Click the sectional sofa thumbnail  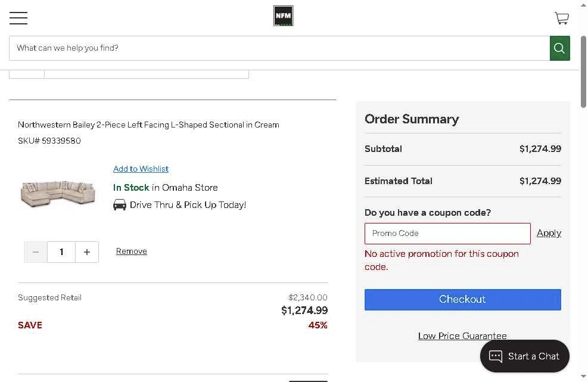pyautogui.click(x=58, y=194)
